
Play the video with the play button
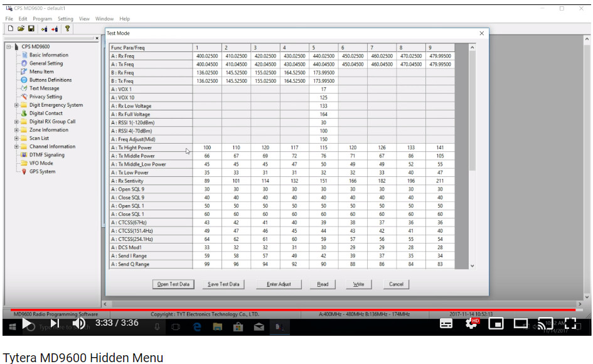26,323
